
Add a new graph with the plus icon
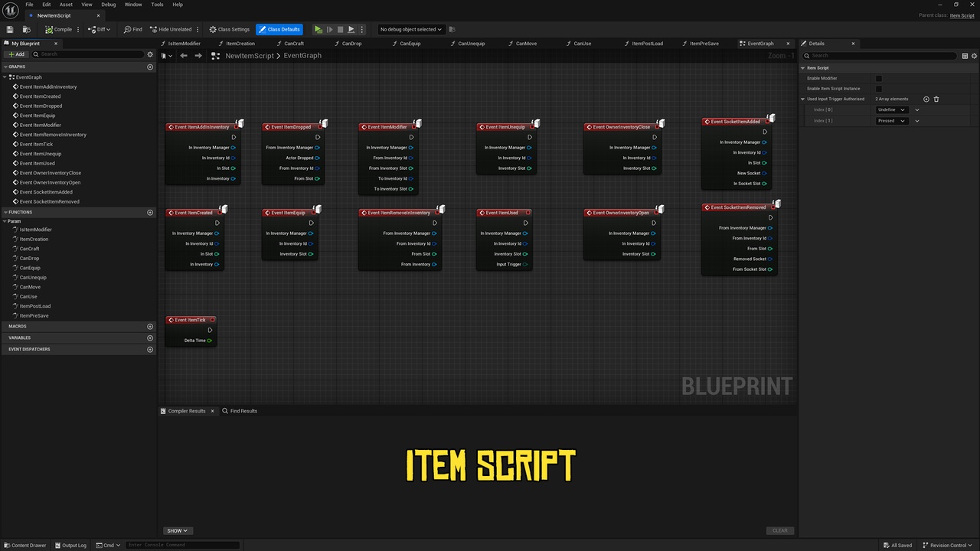[x=150, y=67]
